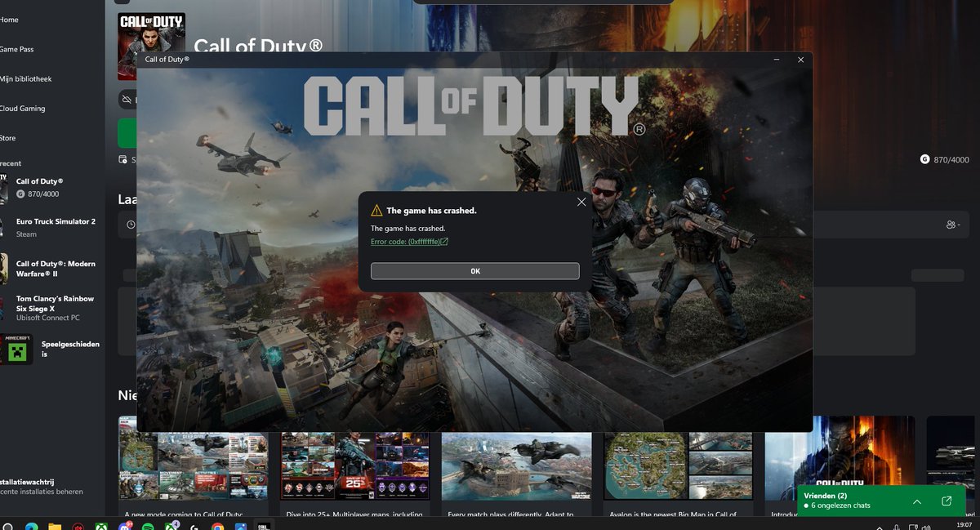Open Cloud Gaming in sidebar
The width and height of the screenshot is (980, 530).
(22, 108)
